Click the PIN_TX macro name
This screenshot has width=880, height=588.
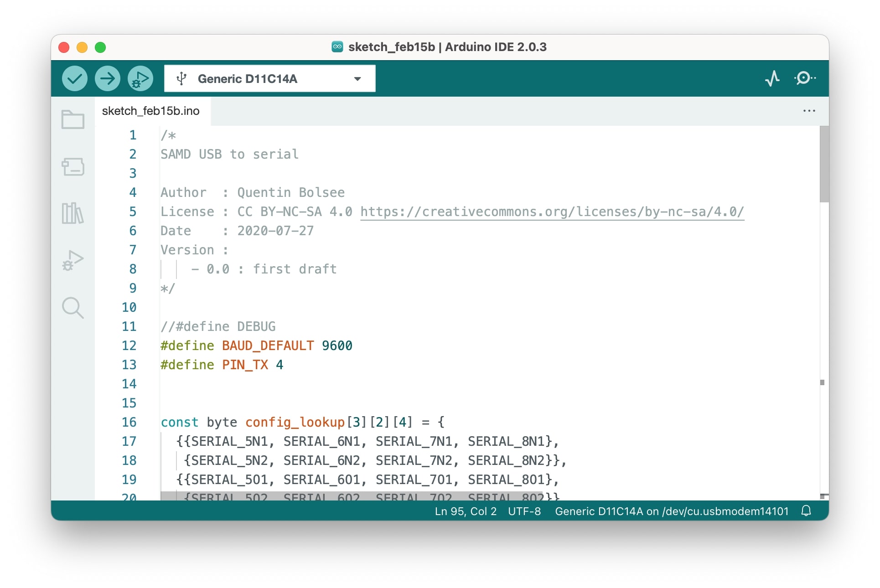pos(245,365)
